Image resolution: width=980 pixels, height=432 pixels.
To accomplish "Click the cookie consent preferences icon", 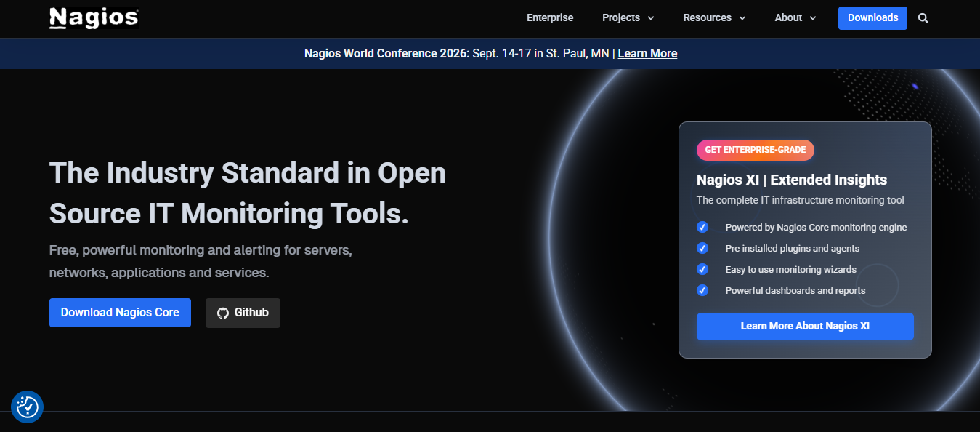I will click(28, 407).
